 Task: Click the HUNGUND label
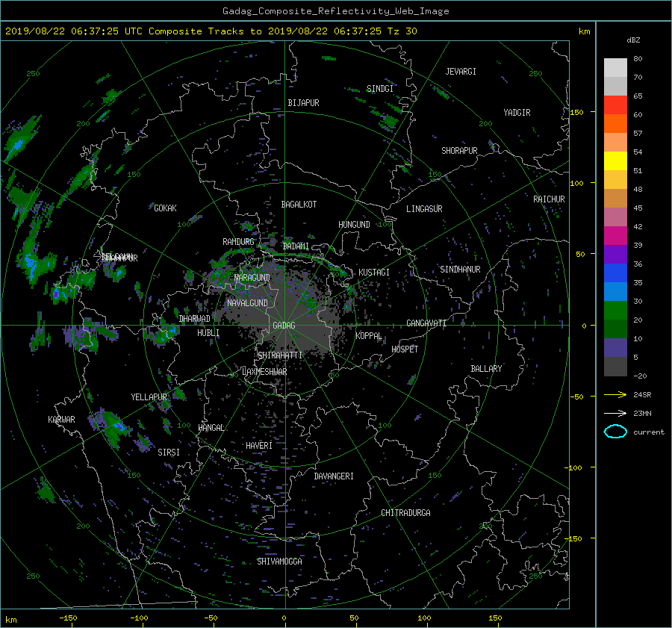tap(354, 225)
